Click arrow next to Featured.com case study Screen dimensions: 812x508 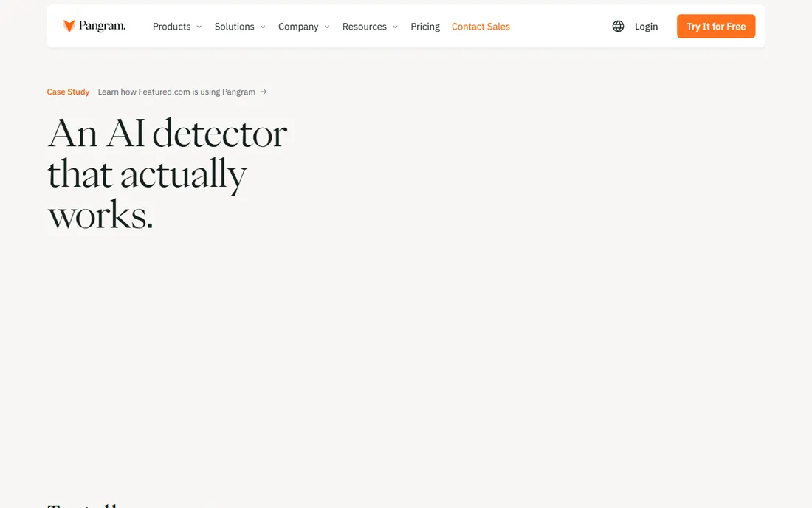pos(263,92)
